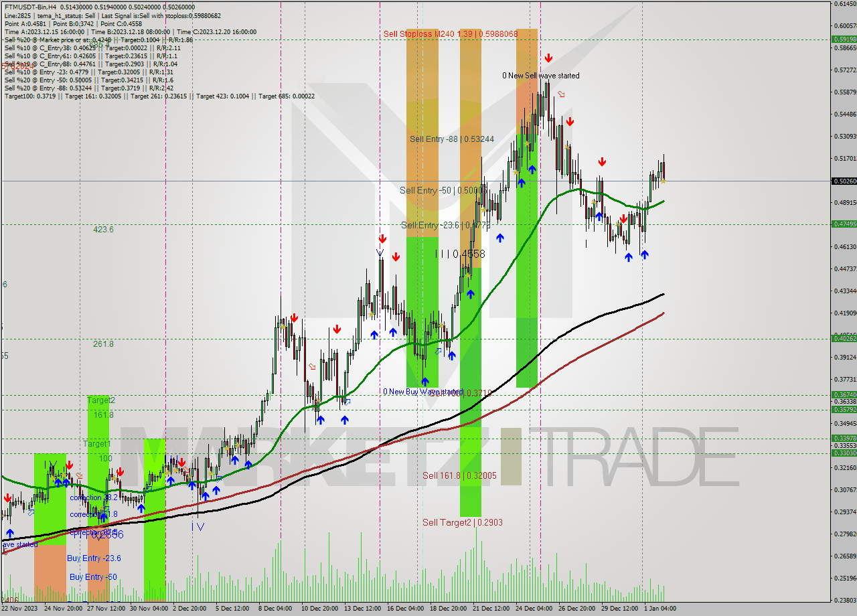Click the '18 Dec 20:00' time axis label
This screenshot has width=857, height=616.
click(x=448, y=608)
